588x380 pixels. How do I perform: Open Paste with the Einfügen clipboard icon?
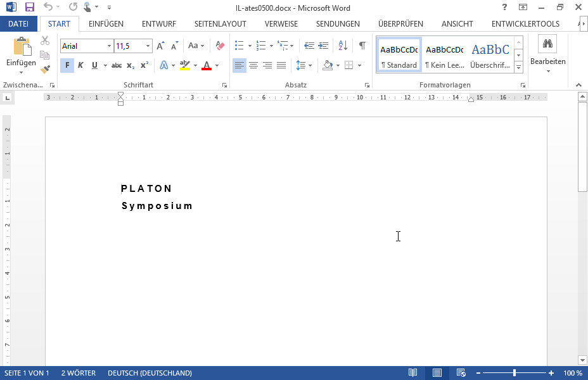coord(22,47)
